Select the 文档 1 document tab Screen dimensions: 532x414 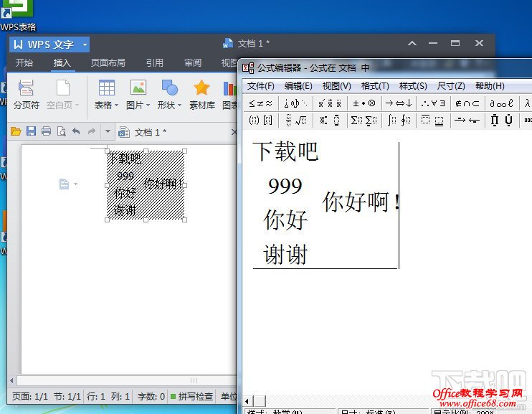tap(150, 132)
